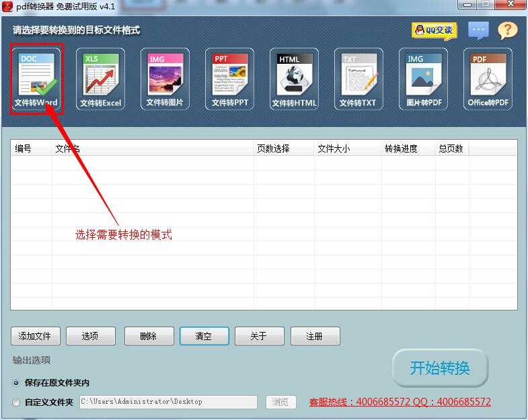528x420 pixels.
Task: Start conversion with 开始转换 button
Action: point(440,368)
